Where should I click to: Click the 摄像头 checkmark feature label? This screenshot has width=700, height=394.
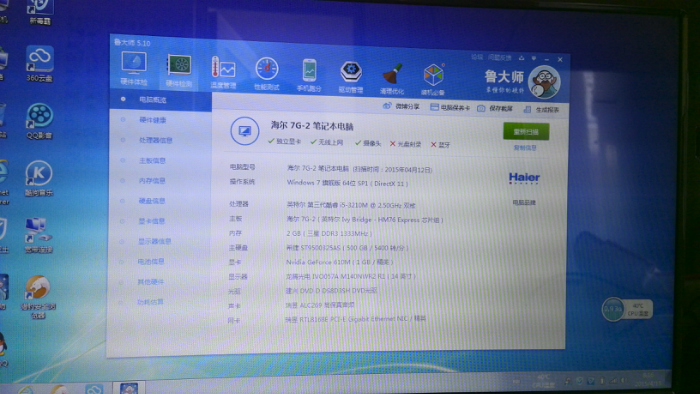coord(368,143)
